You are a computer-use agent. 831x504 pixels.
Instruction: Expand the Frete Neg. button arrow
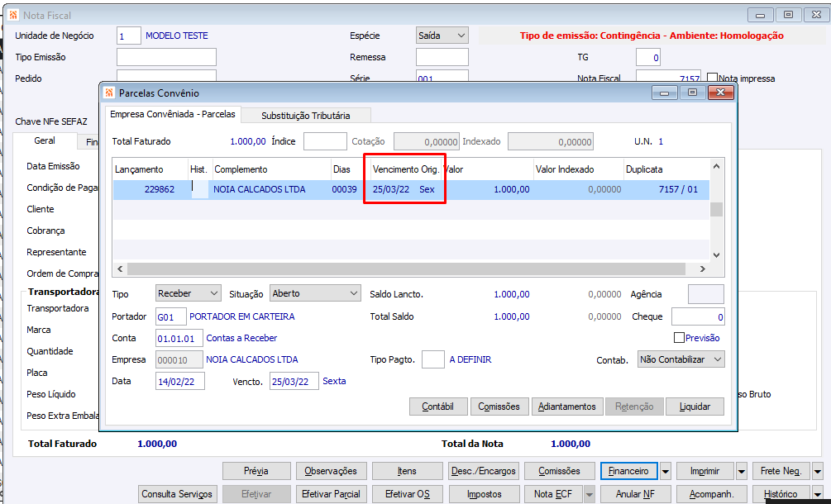coord(817,471)
